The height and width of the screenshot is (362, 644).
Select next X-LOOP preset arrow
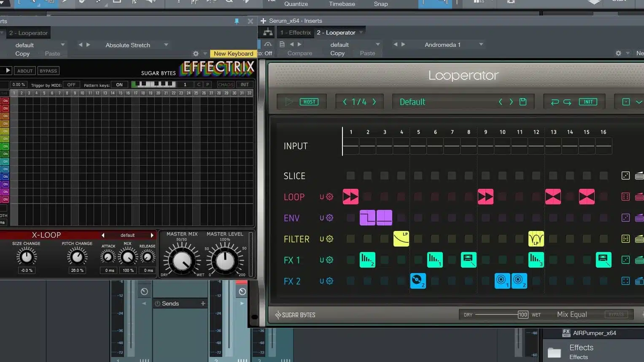(x=152, y=235)
